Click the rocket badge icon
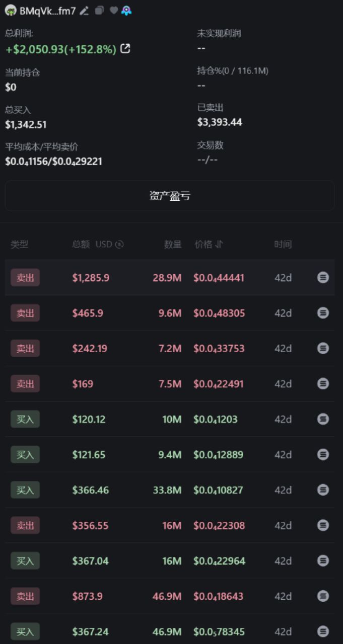Viewport: 343px width, 644px height. coord(126,11)
